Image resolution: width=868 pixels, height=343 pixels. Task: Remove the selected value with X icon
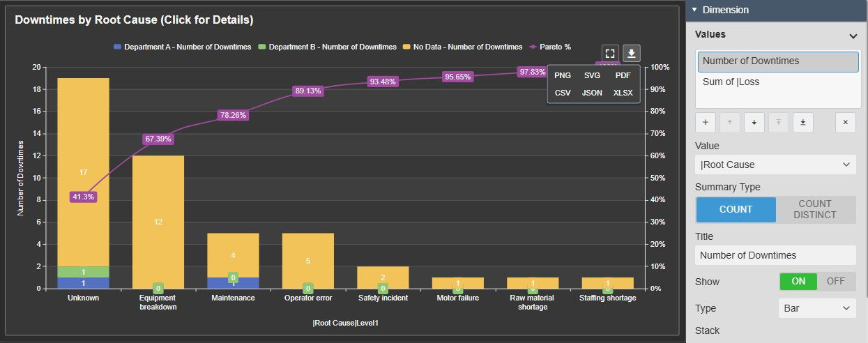(845, 122)
